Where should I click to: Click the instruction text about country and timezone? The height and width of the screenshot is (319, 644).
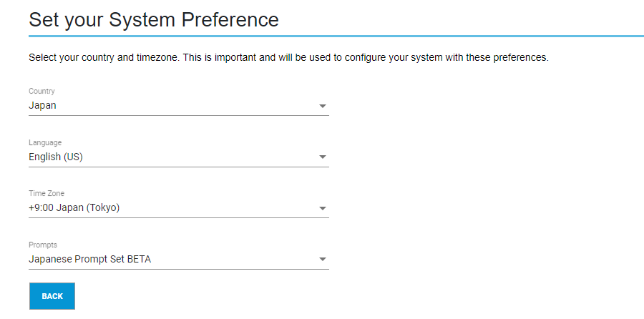tap(288, 57)
